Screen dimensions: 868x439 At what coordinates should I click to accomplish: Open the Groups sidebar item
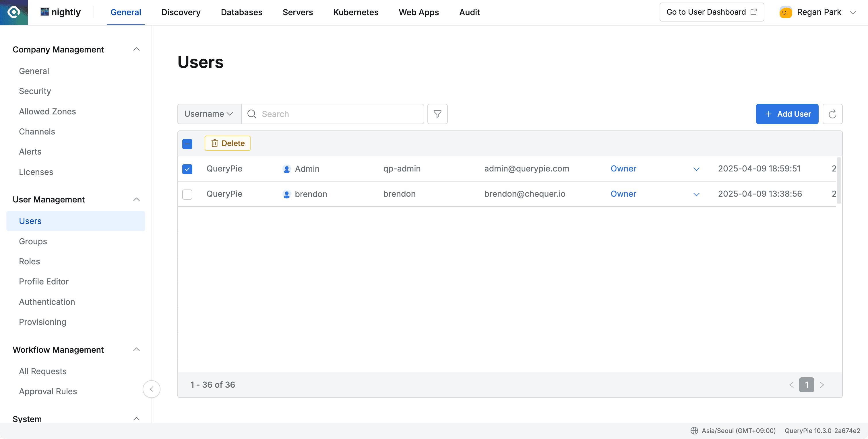33,241
